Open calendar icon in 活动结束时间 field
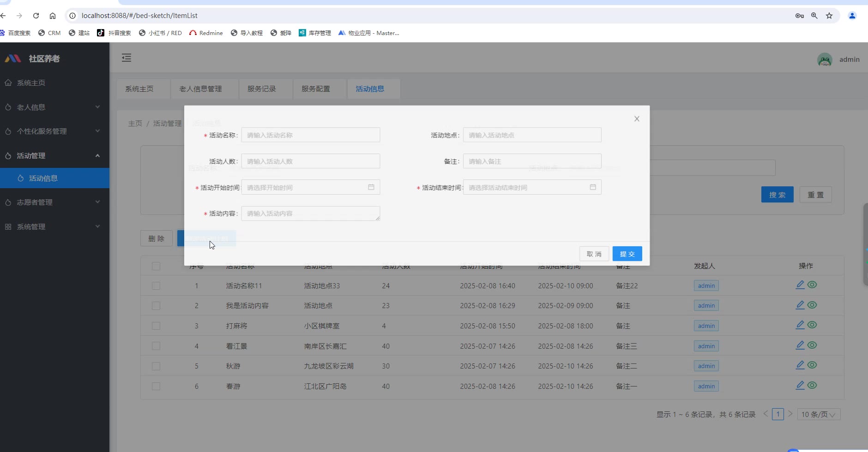Image resolution: width=868 pixels, height=452 pixels. (x=593, y=187)
